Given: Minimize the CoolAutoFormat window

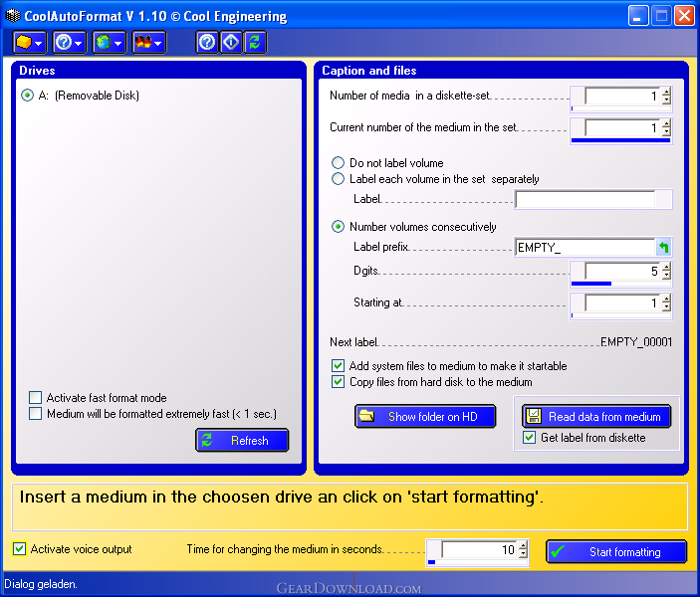Looking at the screenshot, I should pyautogui.click(x=637, y=17).
